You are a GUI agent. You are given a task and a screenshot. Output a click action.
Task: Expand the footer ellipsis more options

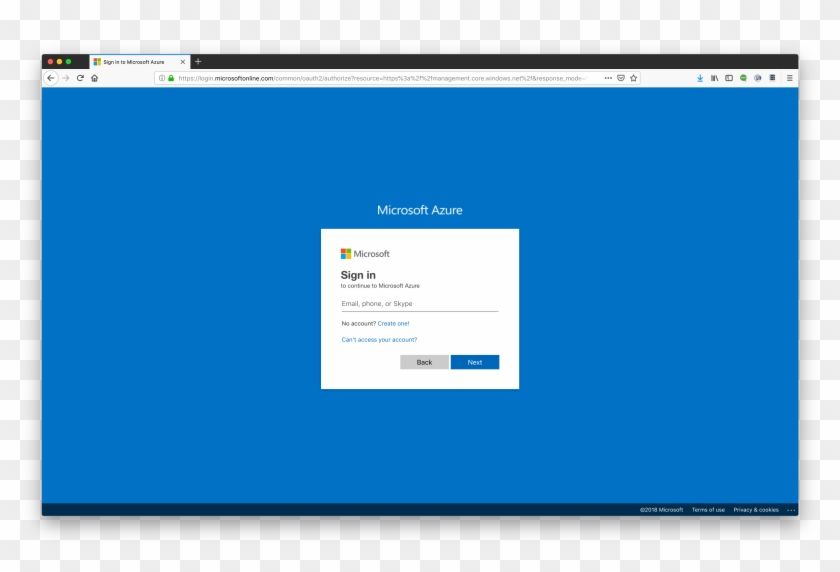point(791,510)
